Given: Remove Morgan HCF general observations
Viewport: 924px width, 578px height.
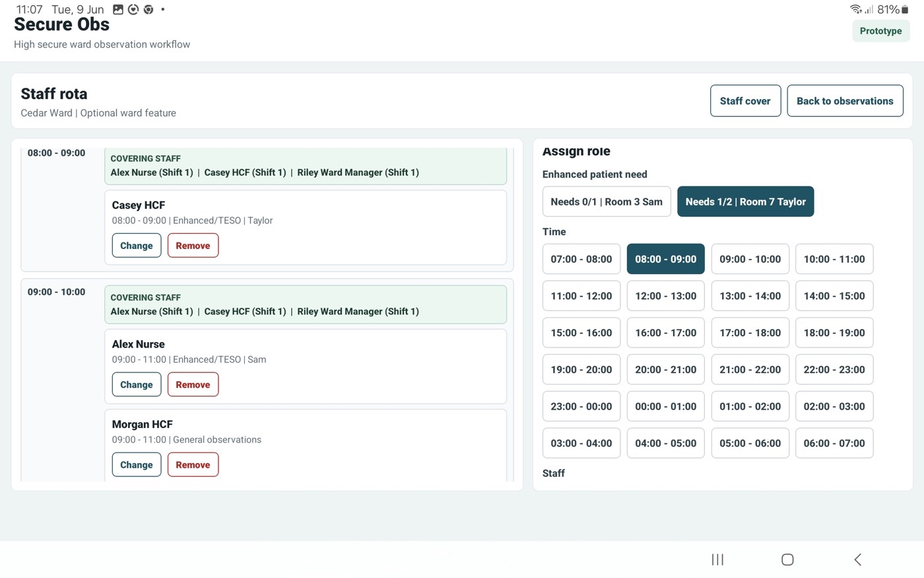Looking at the screenshot, I should point(193,464).
